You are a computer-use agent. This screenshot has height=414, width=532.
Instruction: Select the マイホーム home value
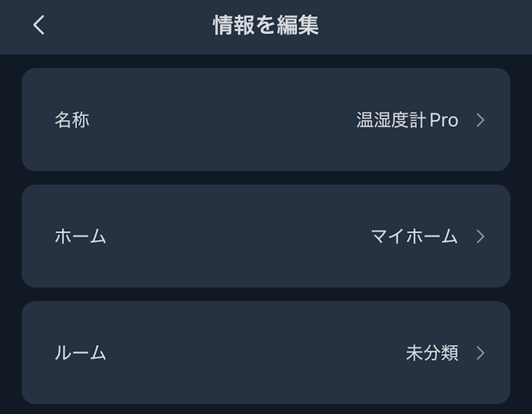[x=414, y=236]
